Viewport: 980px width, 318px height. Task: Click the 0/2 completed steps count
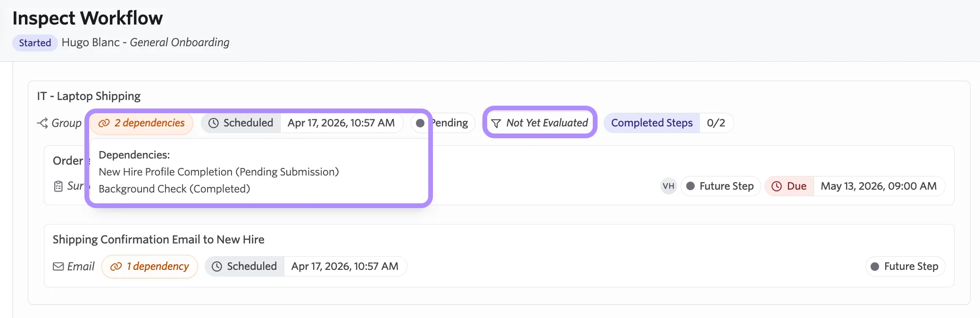(x=716, y=123)
